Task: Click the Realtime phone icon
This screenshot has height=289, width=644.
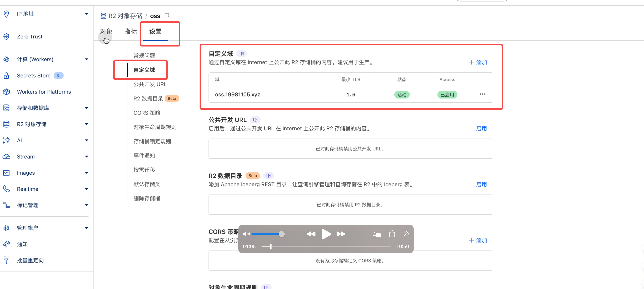Action: pos(7,189)
